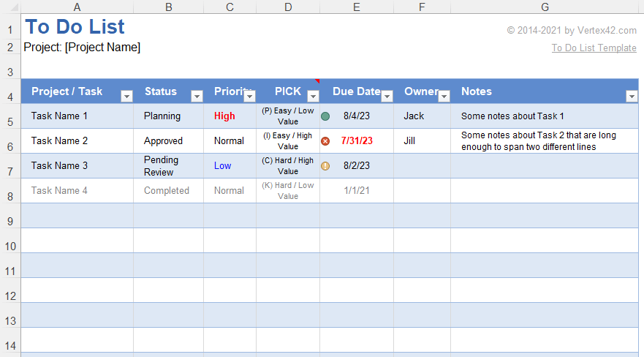This screenshot has width=644, height=357.
Task: Select row 14 header
Action: click(x=10, y=340)
